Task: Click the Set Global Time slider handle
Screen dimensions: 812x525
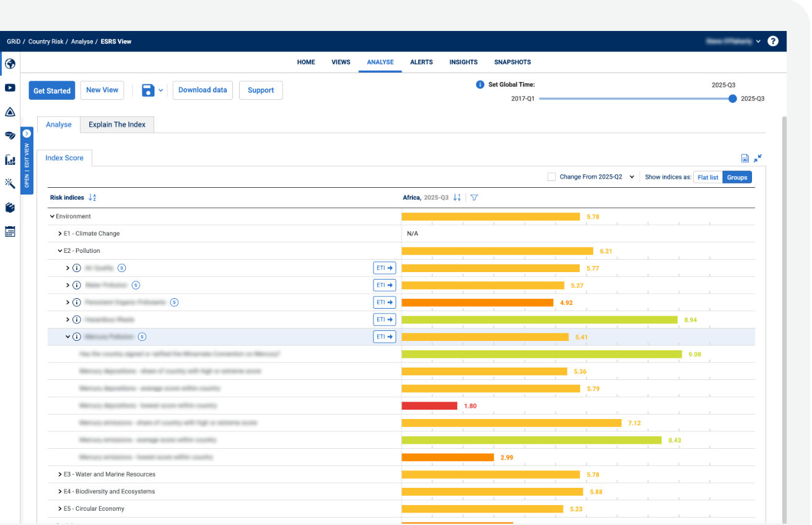Action: [x=733, y=98]
